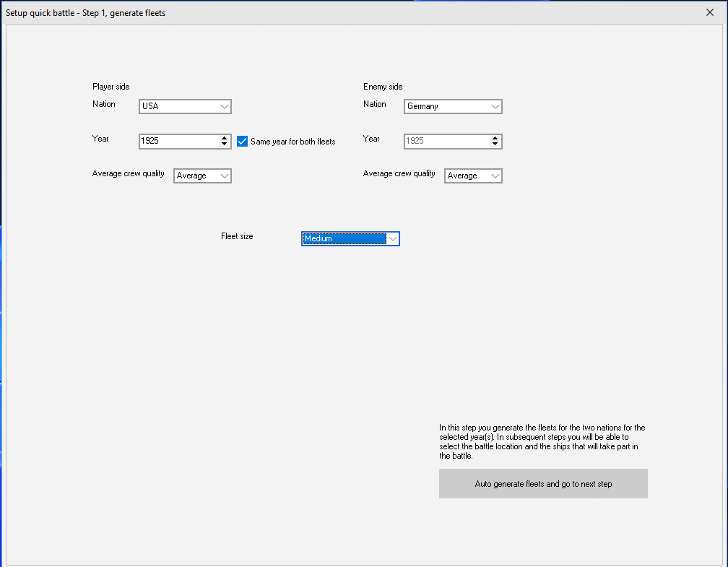Click the step description paragraph text
This screenshot has width=728, height=567.
tap(542, 441)
